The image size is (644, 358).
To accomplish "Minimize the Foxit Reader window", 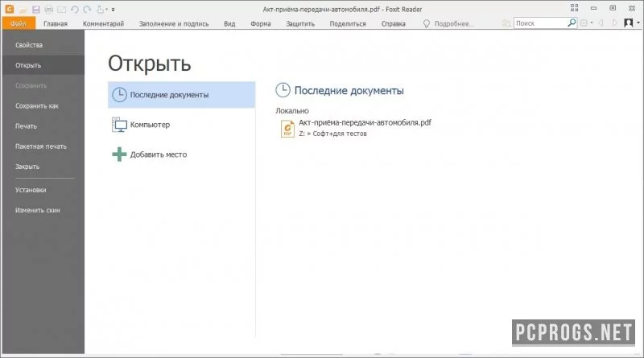I will [593, 8].
